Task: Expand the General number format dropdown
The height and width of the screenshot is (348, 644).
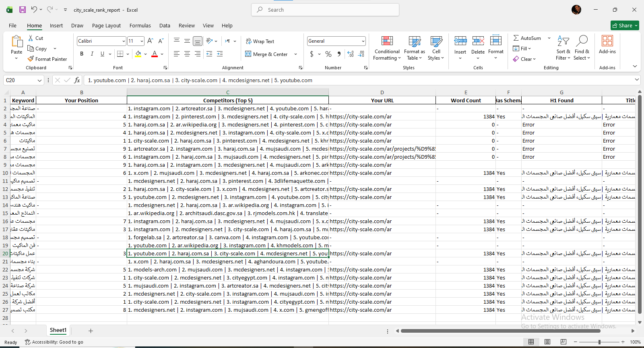Action: tap(363, 41)
